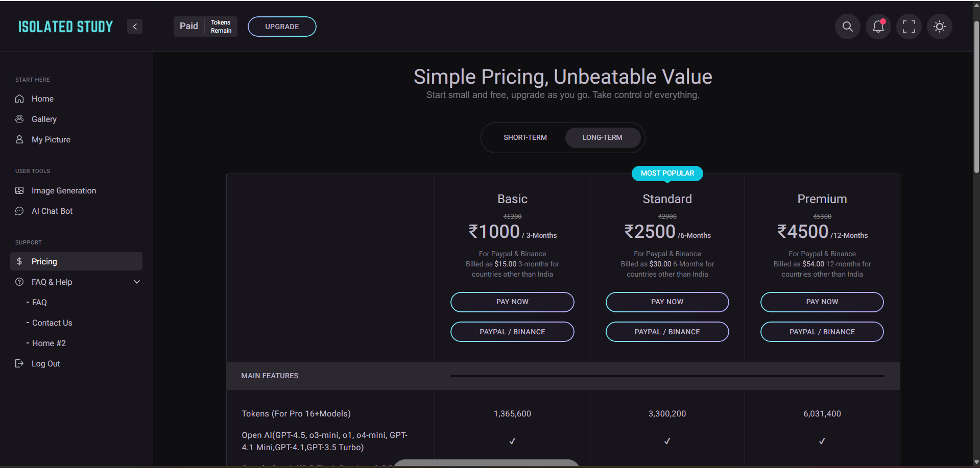This screenshot has height=468, width=980.
Task: Open the search icon in header
Action: pyautogui.click(x=847, y=27)
